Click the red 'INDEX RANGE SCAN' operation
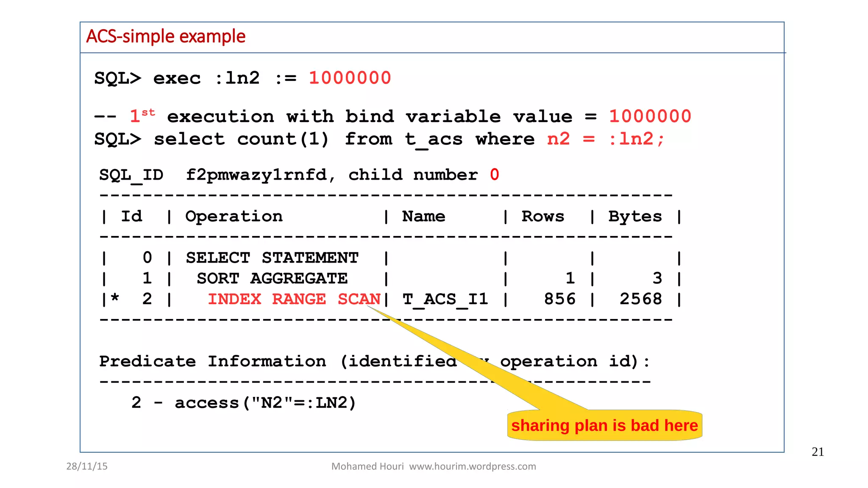Viewport: 868px width, 488px height. pos(294,299)
